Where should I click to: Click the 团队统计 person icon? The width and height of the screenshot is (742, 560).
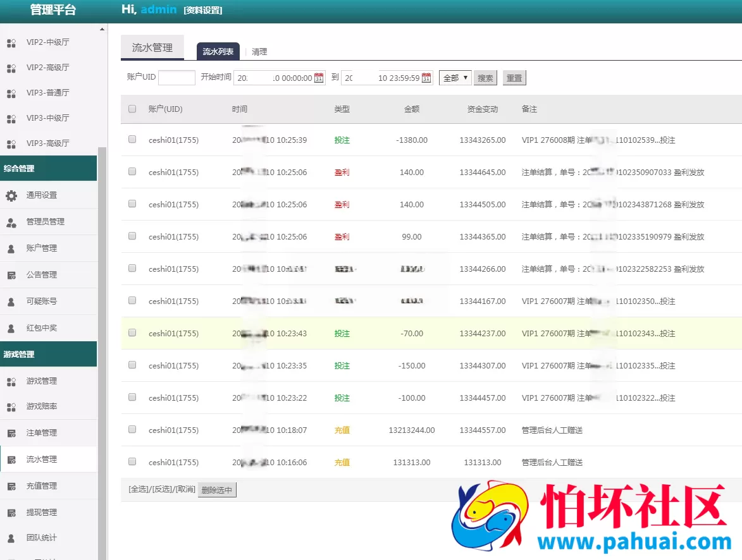11,539
